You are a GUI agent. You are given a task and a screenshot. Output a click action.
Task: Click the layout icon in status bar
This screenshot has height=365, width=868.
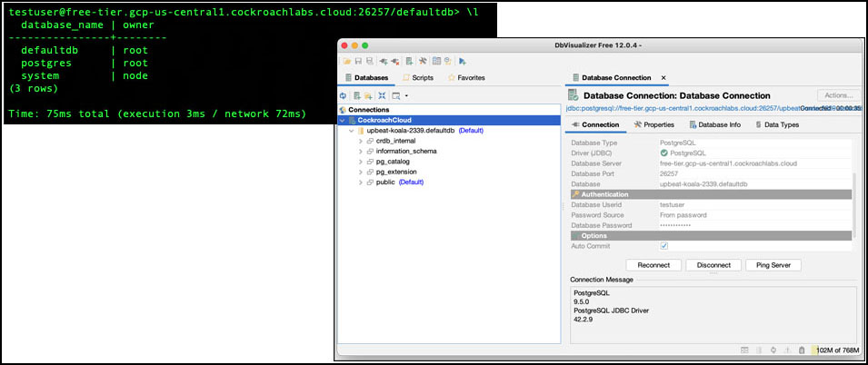(744, 350)
